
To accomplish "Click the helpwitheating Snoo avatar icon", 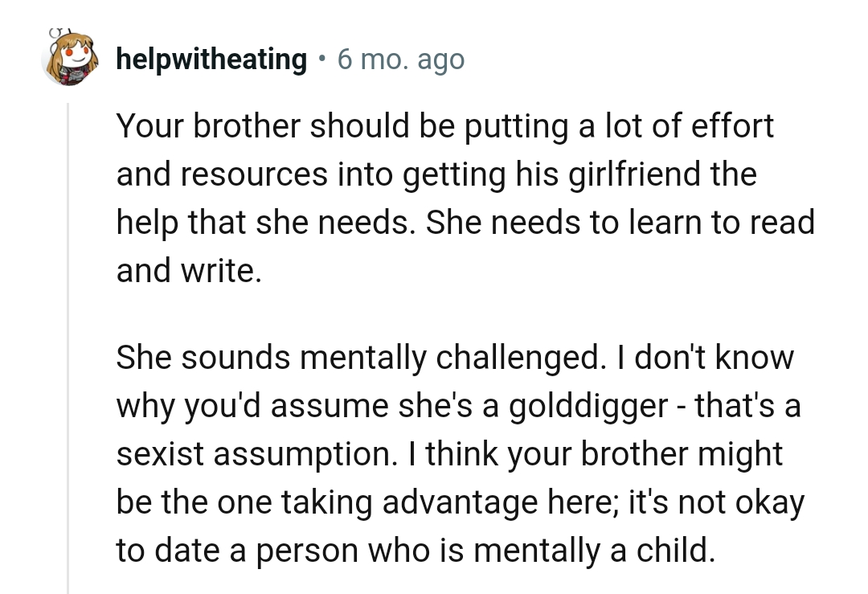I will click(71, 59).
